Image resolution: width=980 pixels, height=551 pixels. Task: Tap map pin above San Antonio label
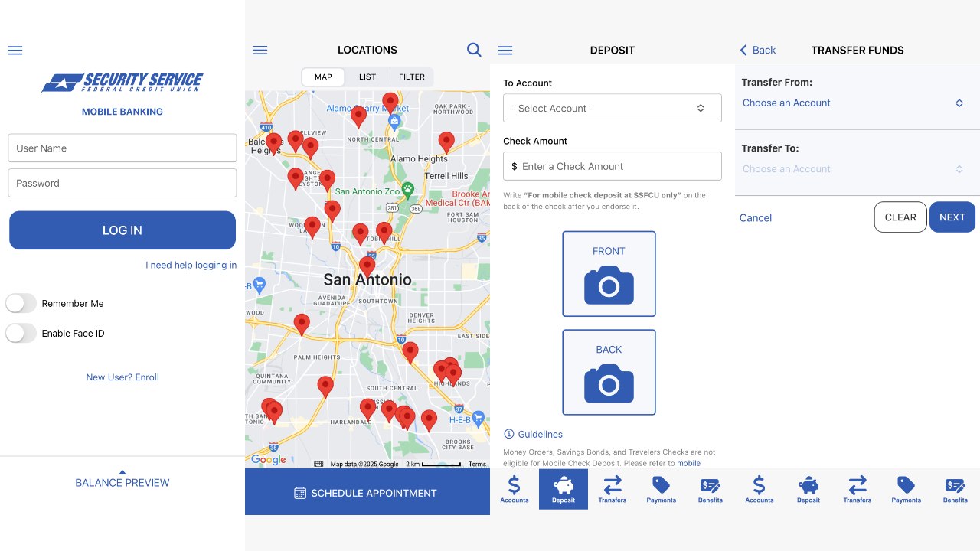(x=367, y=266)
